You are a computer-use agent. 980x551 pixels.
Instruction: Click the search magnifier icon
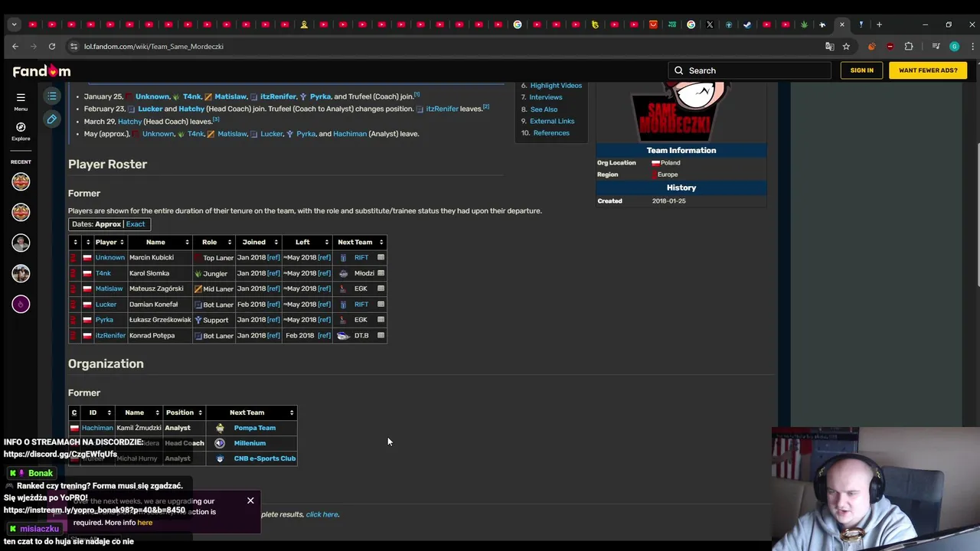tap(678, 70)
